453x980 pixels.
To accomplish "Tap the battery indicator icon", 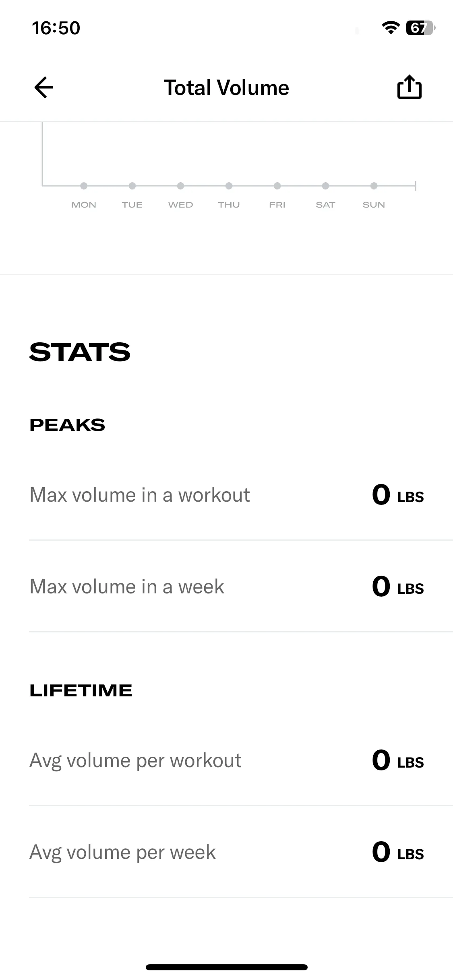I will [420, 28].
